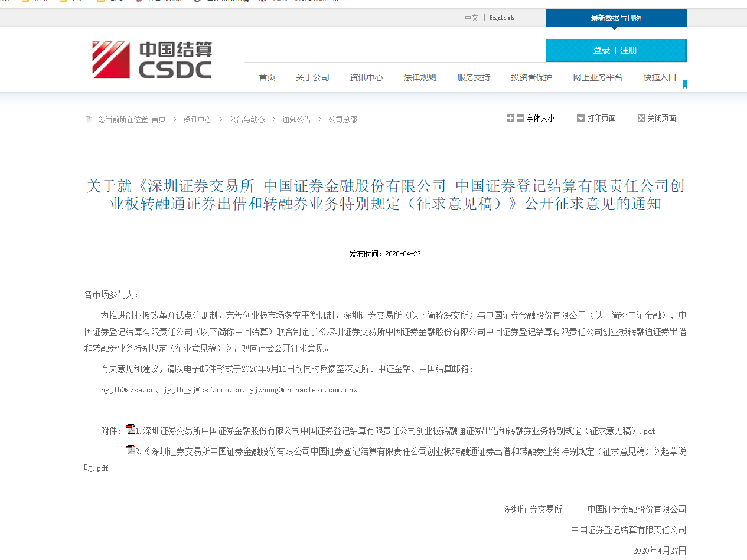Open 服务支持 navigation menu item
Image resolution: width=747 pixels, height=560 pixels.
coord(474,77)
